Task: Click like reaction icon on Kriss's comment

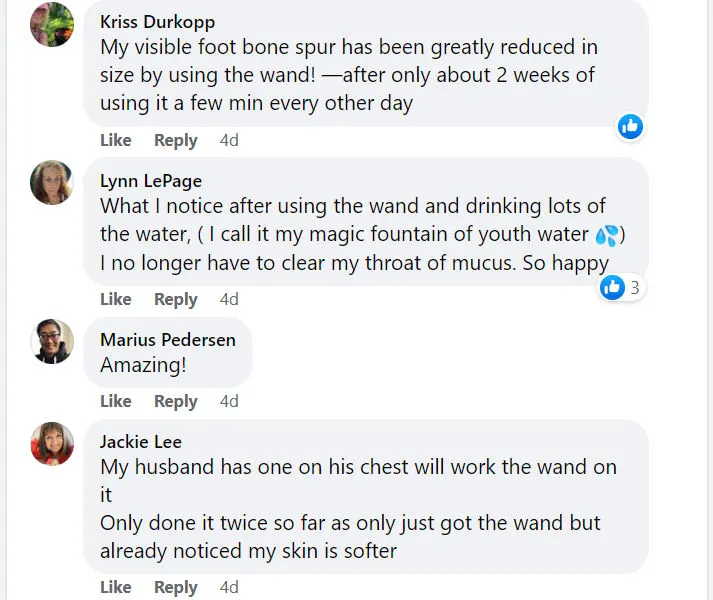Action: (630, 126)
